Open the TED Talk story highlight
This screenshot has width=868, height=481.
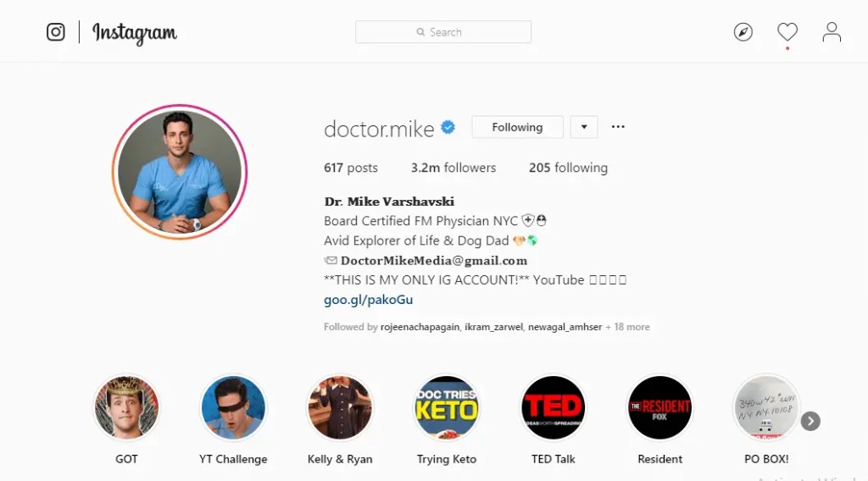553,408
